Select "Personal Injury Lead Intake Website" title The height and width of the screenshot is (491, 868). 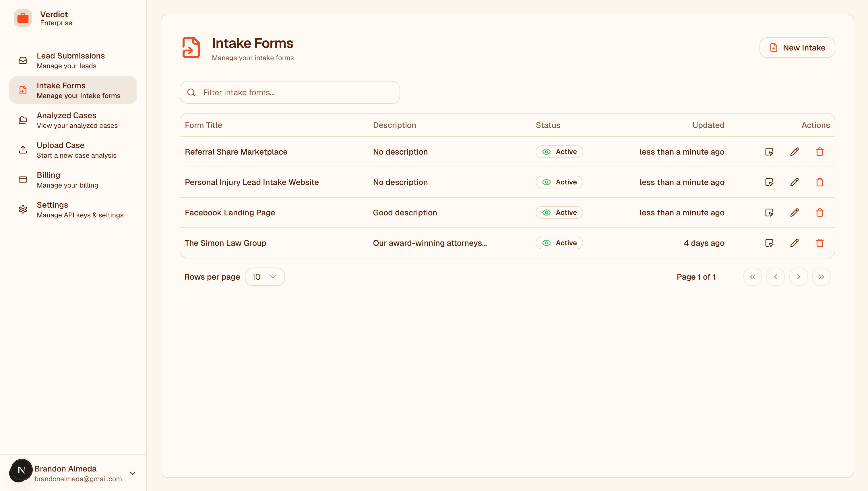click(x=252, y=182)
